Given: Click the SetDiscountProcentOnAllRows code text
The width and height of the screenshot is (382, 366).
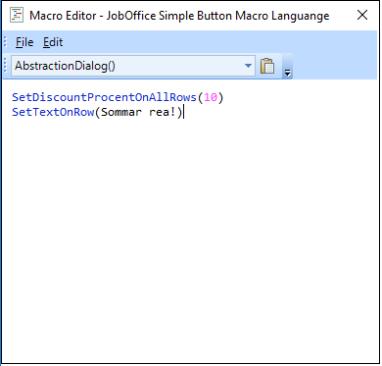Looking at the screenshot, I should 104,97.
